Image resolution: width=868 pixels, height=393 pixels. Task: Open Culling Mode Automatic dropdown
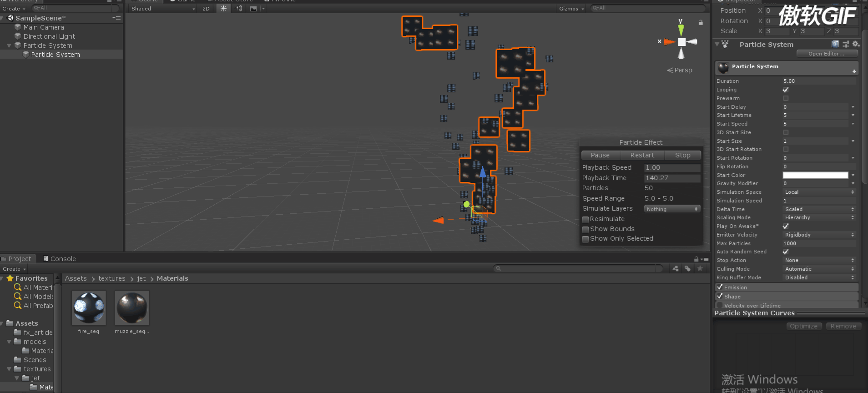(819, 269)
